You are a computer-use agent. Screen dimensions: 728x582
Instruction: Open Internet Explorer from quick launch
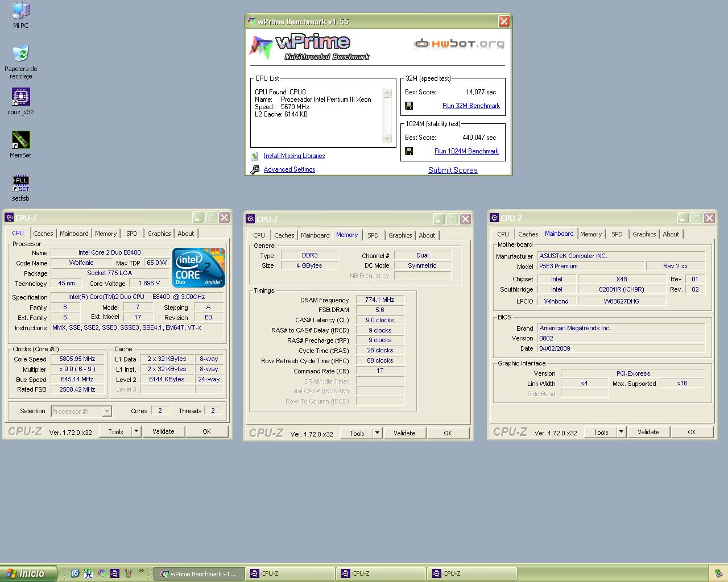coord(75,573)
